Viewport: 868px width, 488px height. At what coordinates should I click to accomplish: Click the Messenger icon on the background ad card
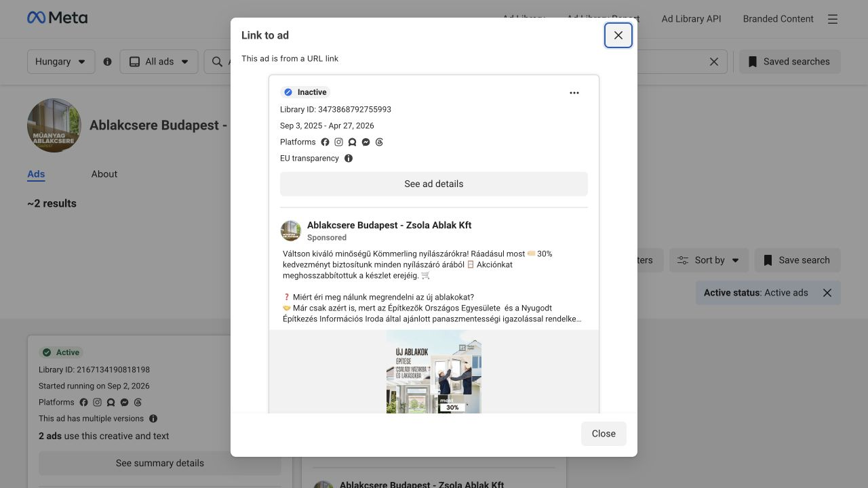[x=124, y=403]
